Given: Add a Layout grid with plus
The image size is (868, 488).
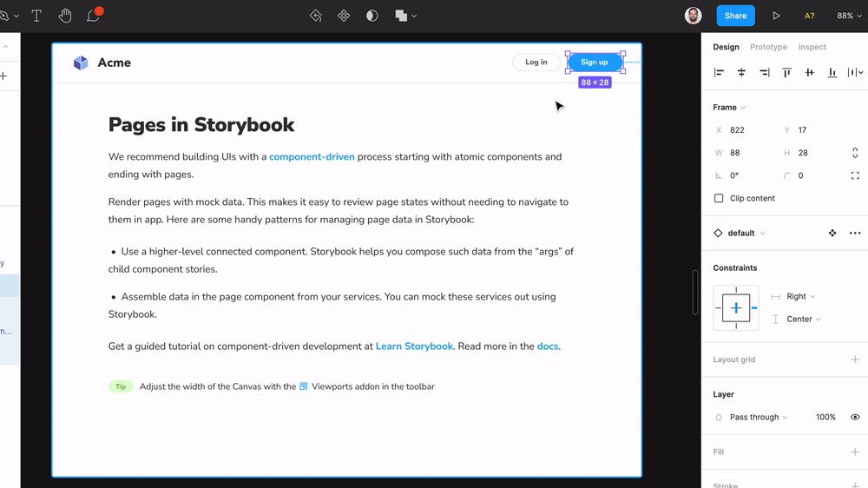Looking at the screenshot, I should (x=855, y=359).
